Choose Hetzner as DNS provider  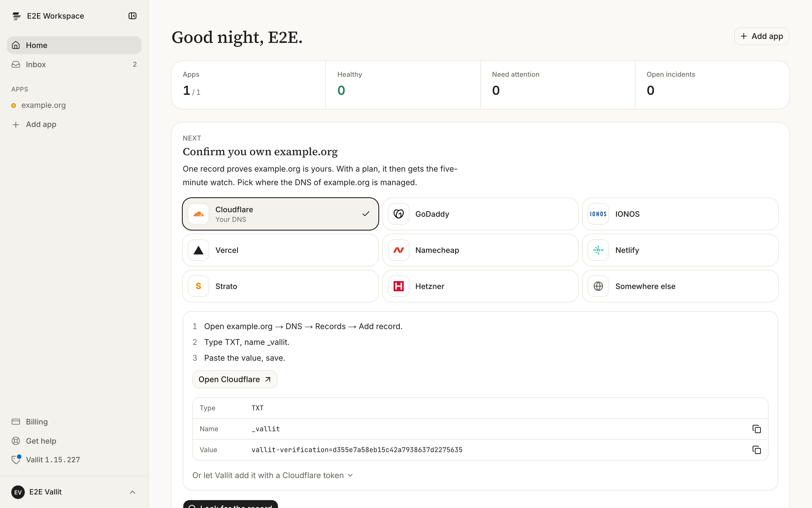(x=480, y=286)
